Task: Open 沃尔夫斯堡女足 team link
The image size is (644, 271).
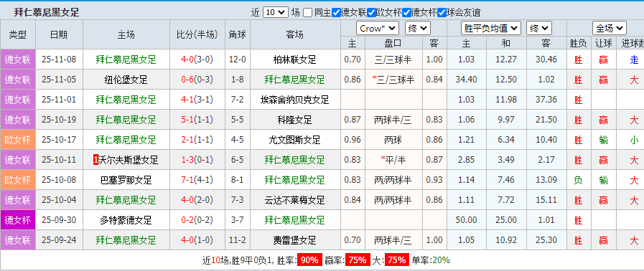Action: pyautogui.click(x=129, y=161)
